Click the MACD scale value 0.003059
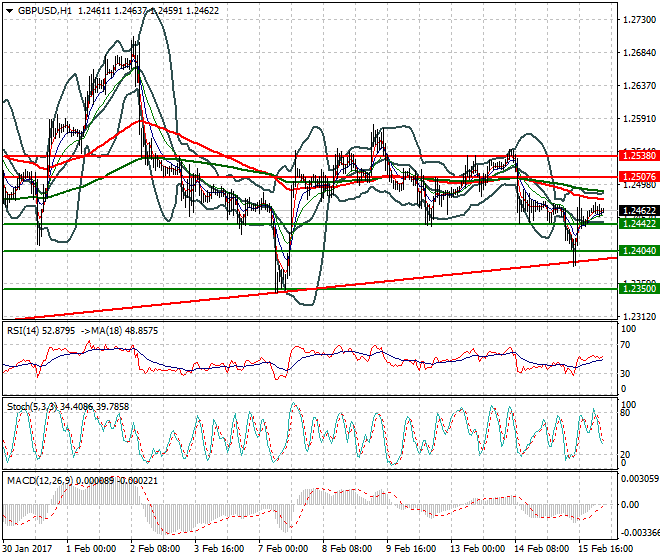The width and height of the screenshot is (660, 560). tap(640, 479)
